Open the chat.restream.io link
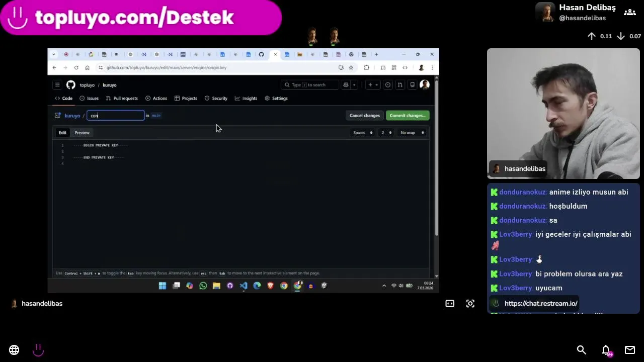 click(x=541, y=303)
